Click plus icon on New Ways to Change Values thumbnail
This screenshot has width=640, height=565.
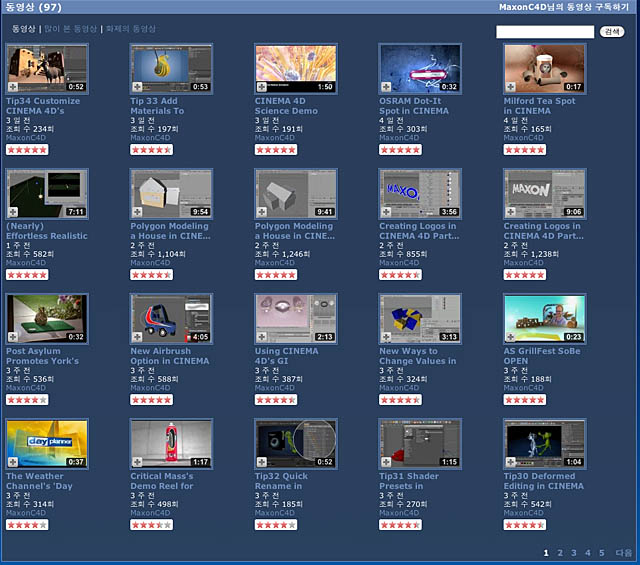coord(386,337)
